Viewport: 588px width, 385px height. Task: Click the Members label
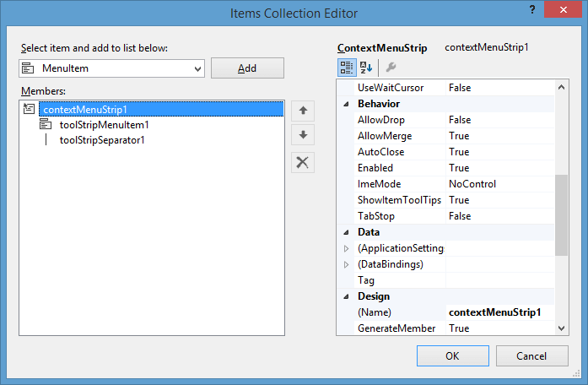pyautogui.click(x=43, y=91)
